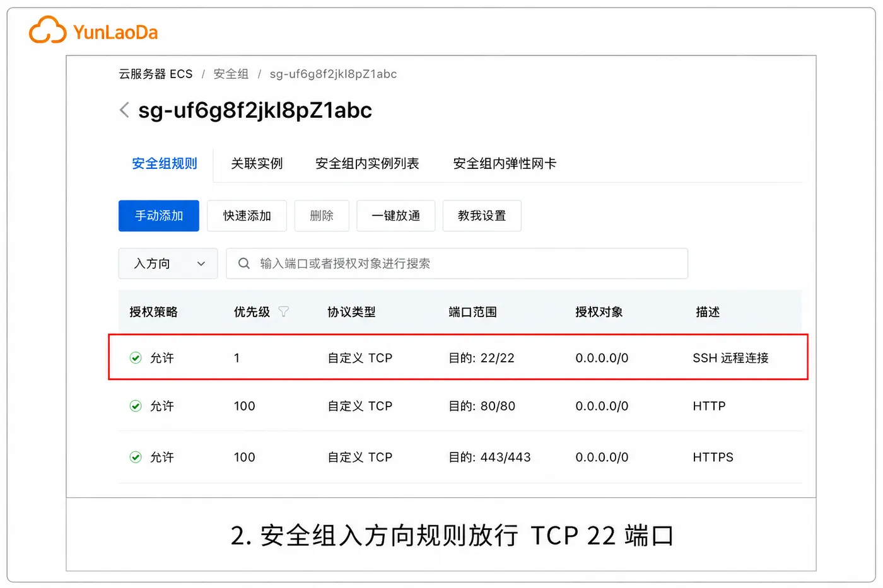The width and height of the screenshot is (883, 588).
Task: Click 自定义 TCP in the 80/80 row
Action: [x=360, y=406]
